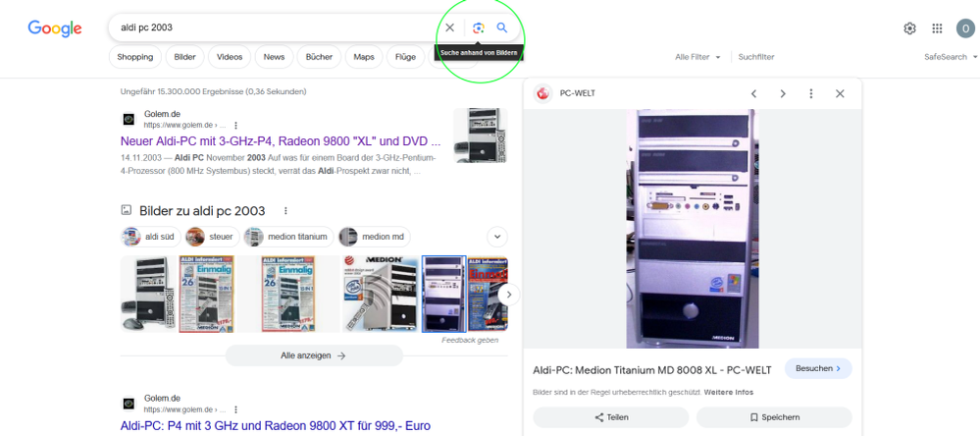Select the News tab
Viewport: 980px width, 436px height.
click(x=274, y=57)
